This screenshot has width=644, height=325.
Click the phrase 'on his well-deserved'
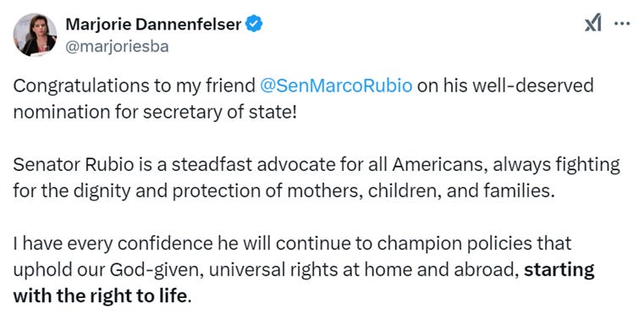click(x=505, y=85)
